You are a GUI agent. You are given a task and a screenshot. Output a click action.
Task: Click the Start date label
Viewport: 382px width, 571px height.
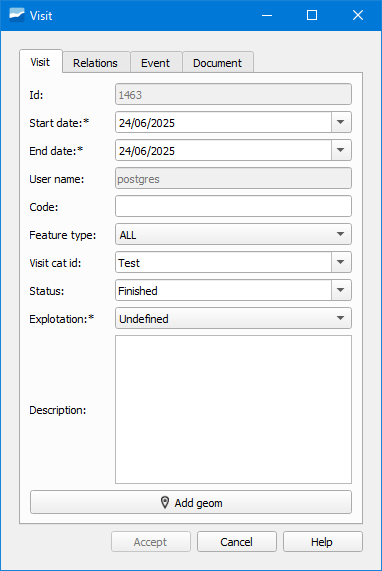(59, 123)
